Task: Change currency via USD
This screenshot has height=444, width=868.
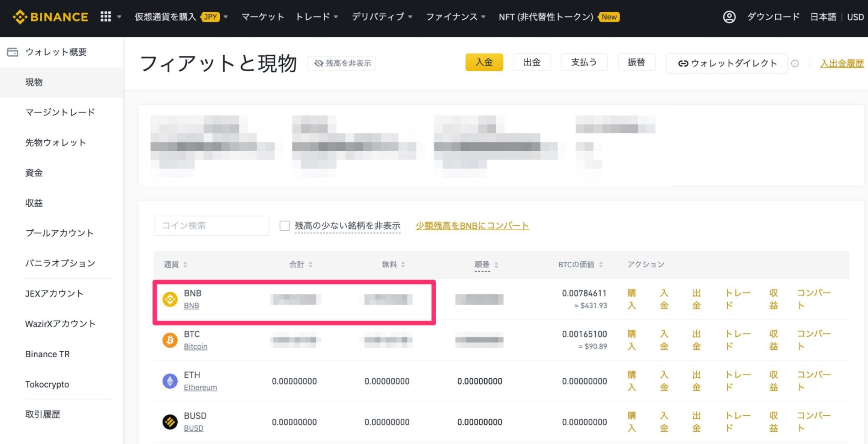Action: coord(855,17)
